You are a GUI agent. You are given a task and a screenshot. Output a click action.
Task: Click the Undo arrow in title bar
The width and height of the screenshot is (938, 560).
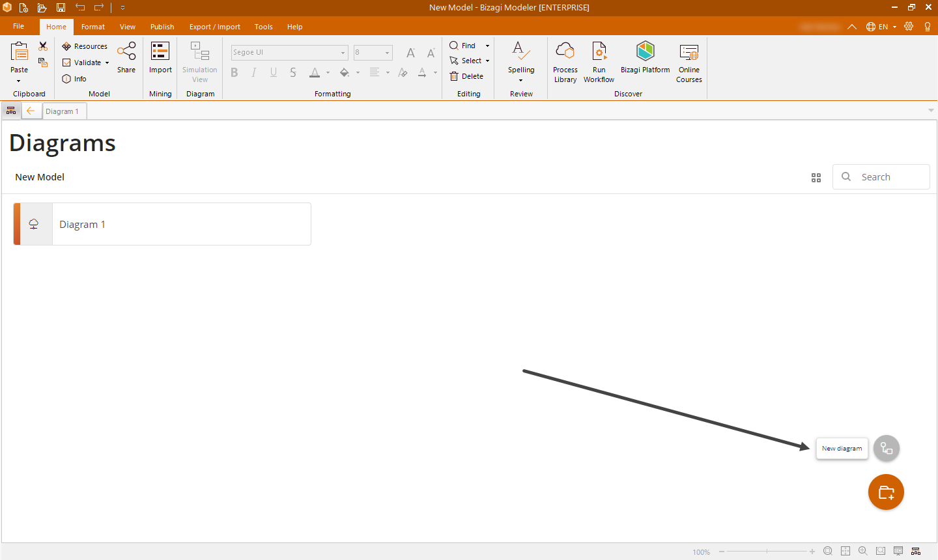pos(80,7)
